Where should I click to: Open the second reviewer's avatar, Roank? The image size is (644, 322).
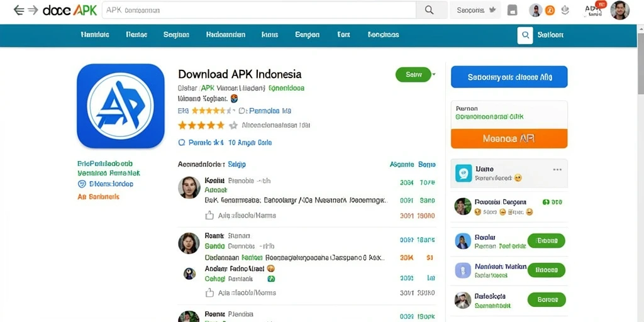(189, 243)
